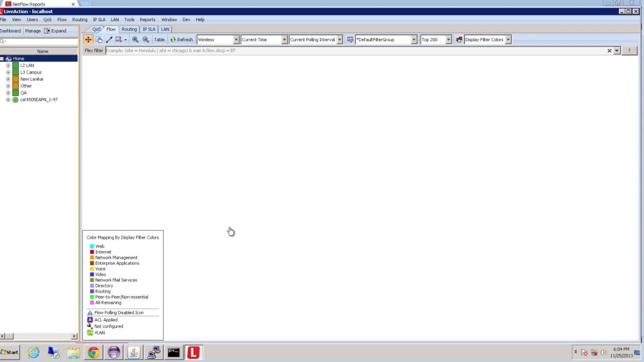This screenshot has width=644, height=362.
Task: Expand the L3 Campus tree node
Action: click(8, 72)
